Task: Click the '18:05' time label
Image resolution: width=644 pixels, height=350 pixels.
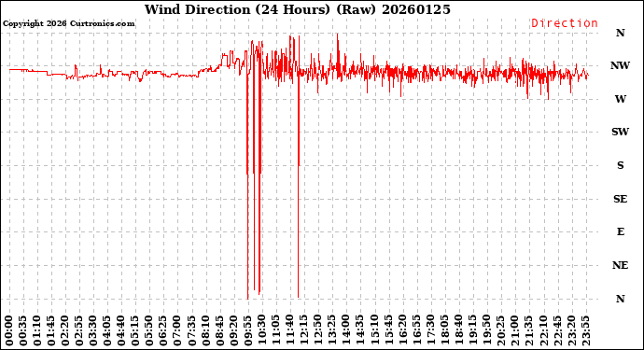Action: [444, 330]
